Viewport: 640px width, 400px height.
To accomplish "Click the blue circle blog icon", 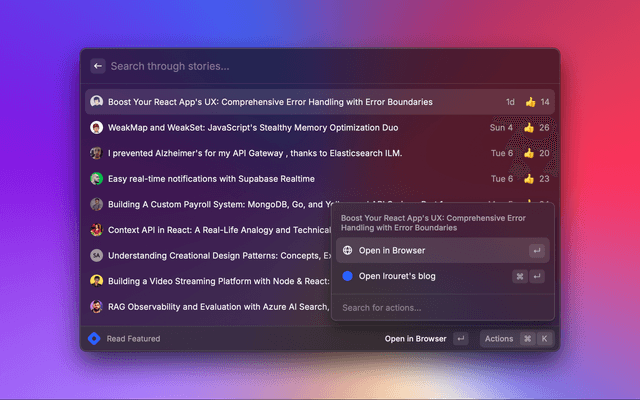I will pos(347,276).
